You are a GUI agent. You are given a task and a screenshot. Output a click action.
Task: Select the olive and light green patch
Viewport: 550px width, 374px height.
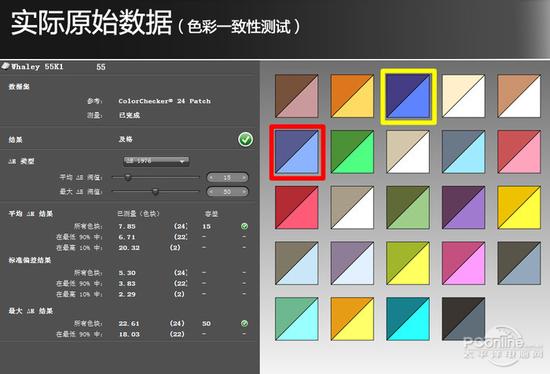(408, 207)
